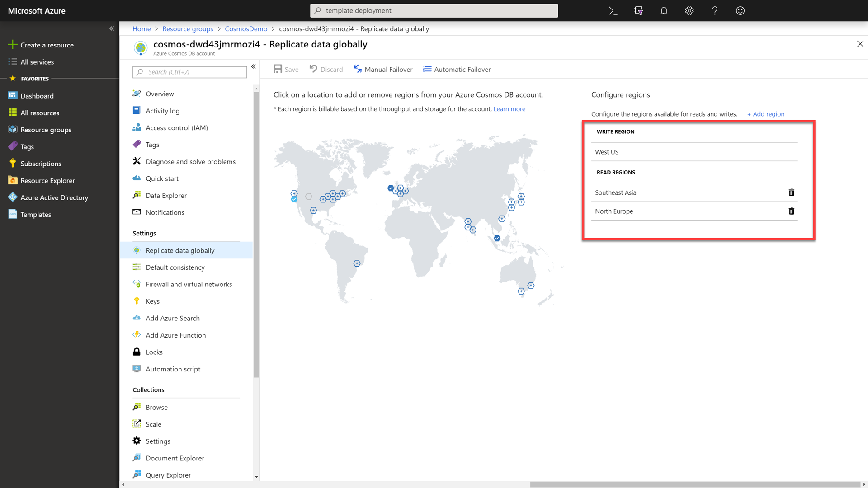Viewport: 868px width, 488px height.
Task: Toggle the Automatic Failover button
Action: click(457, 69)
